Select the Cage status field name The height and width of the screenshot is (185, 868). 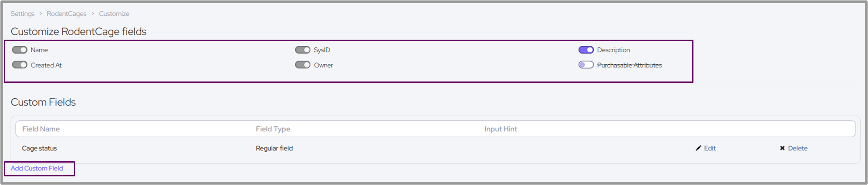coord(40,148)
